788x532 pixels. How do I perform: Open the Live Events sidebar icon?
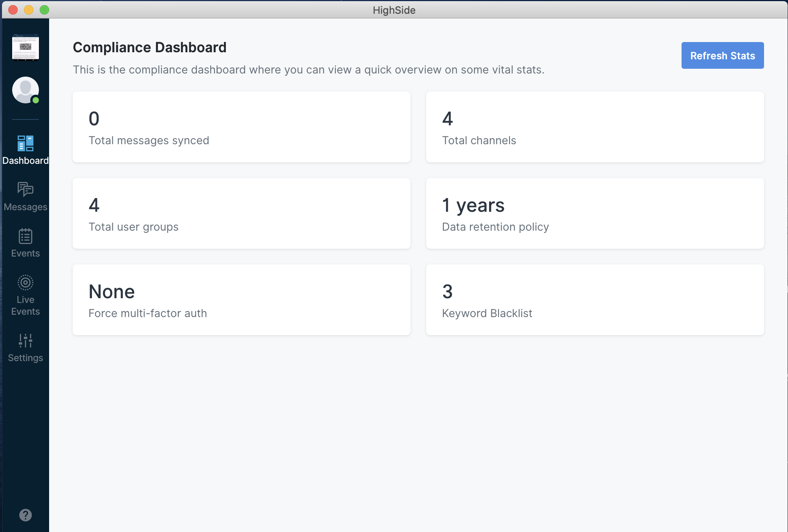(26, 283)
